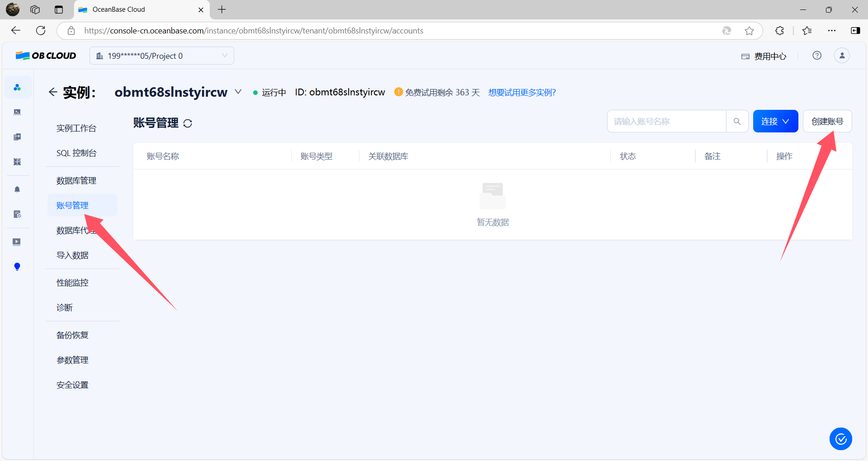
Task: Expand the 199******05/Project 0 project selector
Action: (162, 56)
